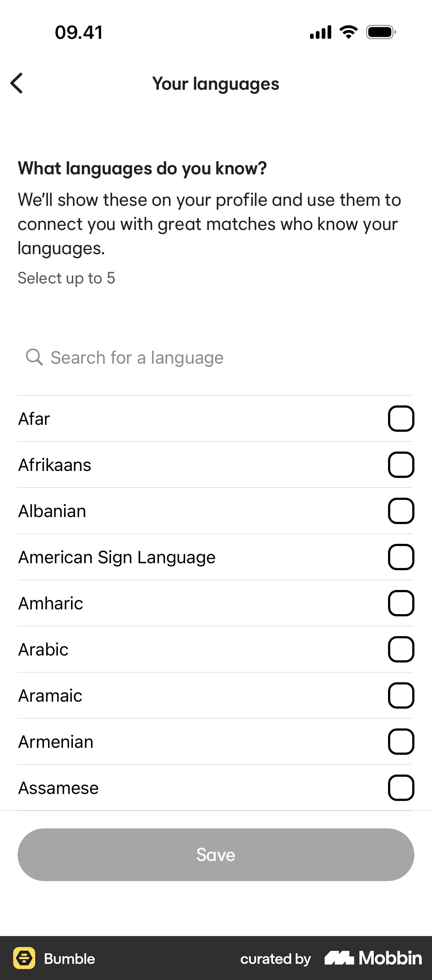
Task: Tap the cellular signal bars icon
Action: coord(321,32)
